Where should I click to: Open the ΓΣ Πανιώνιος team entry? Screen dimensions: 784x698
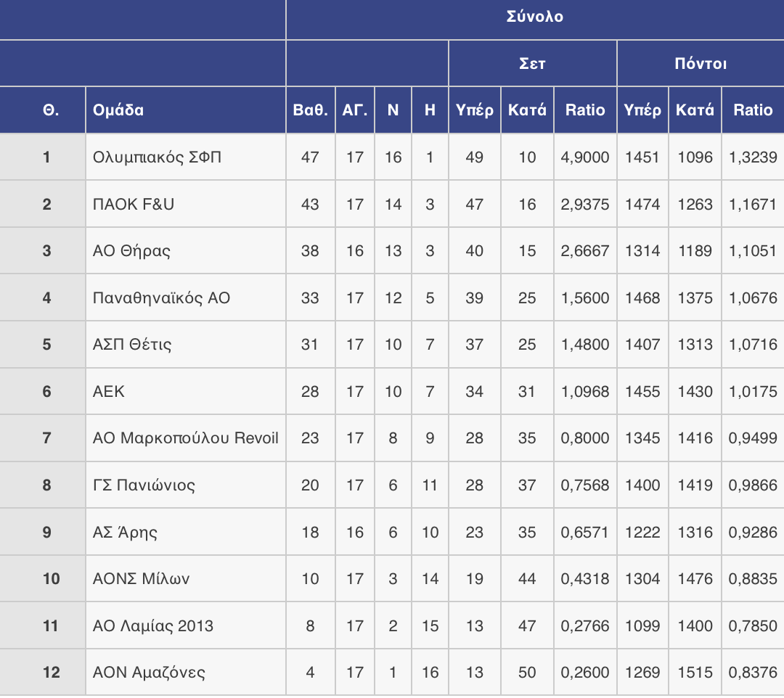click(x=144, y=485)
